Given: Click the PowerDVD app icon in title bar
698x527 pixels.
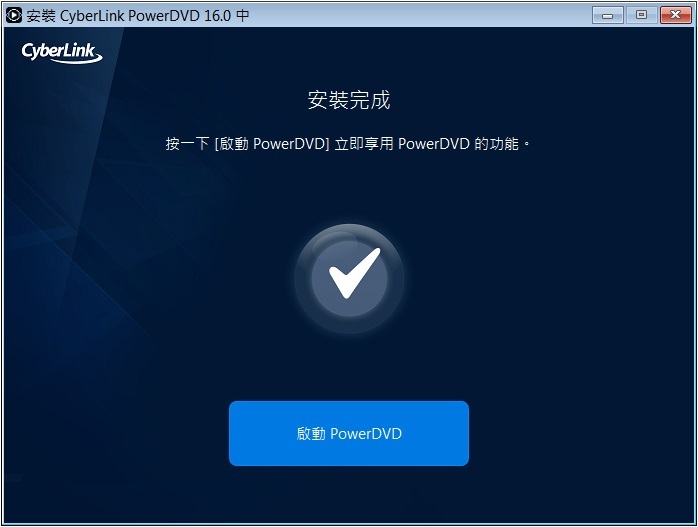Looking at the screenshot, I should [x=14, y=15].
